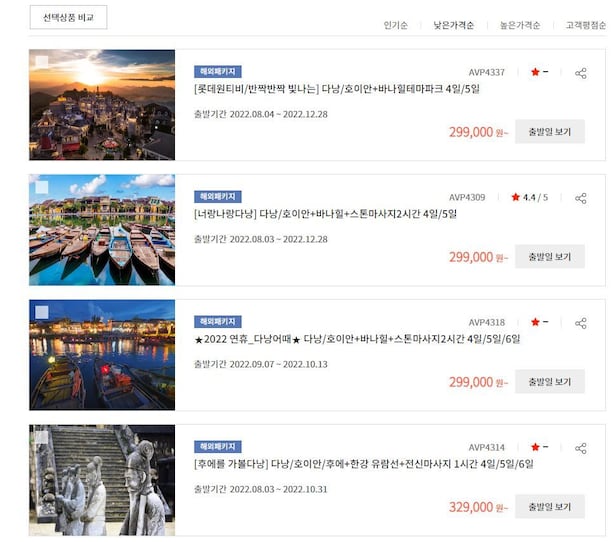Share the AVP4318 holiday package
The width and height of the screenshot is (616, 542).
pyautogui.click(x=581, y=323)
